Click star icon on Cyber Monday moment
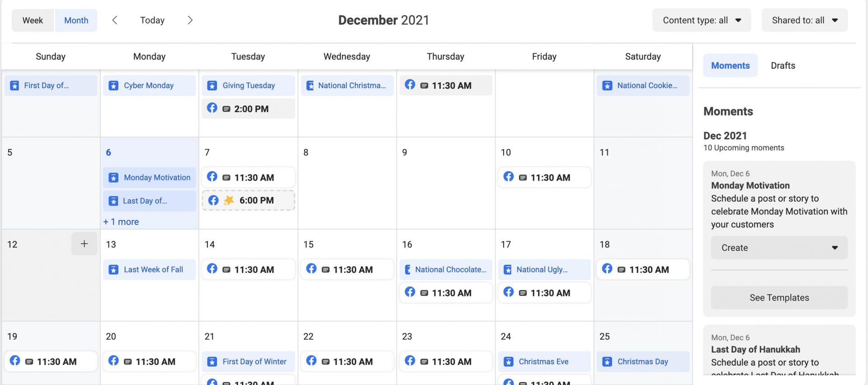 click(114, 86)
